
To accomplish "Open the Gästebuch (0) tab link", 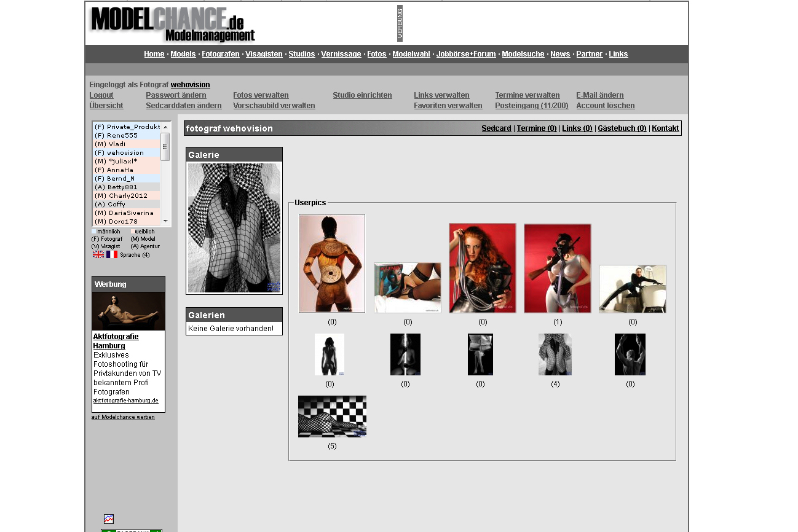I will point(622,128).
